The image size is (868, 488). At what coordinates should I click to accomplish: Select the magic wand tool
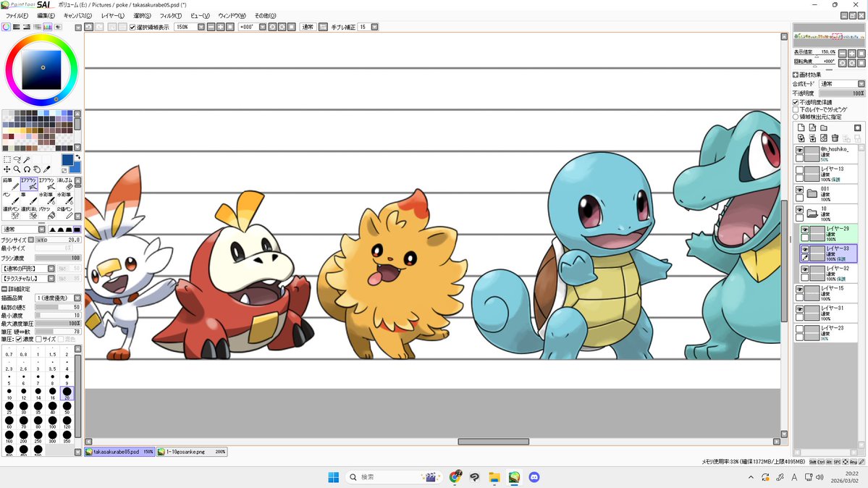point(27,159)
